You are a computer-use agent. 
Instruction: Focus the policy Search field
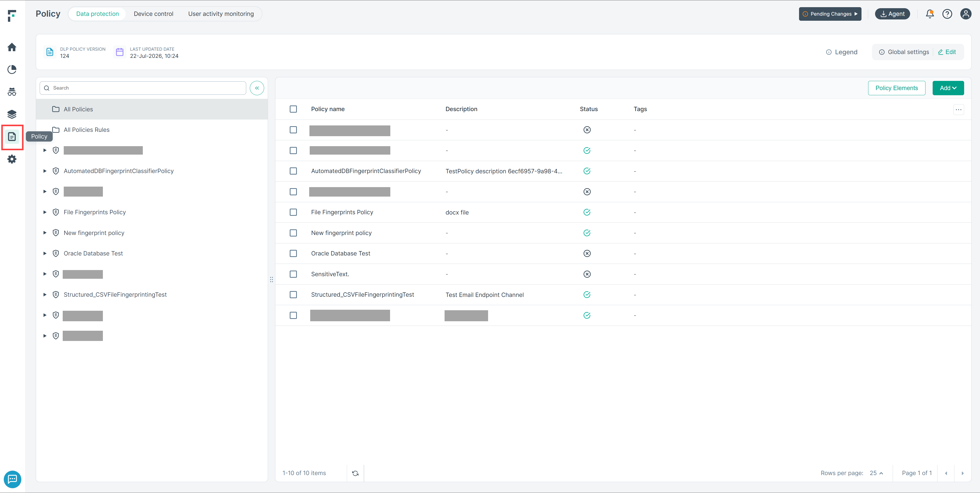point(143,88)
